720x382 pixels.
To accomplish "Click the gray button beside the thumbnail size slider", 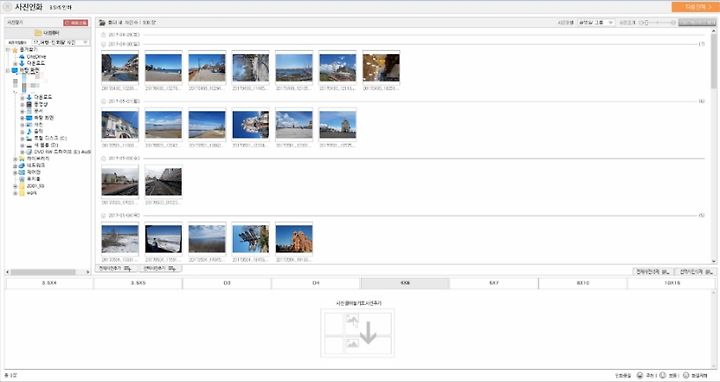I will 697,22.
